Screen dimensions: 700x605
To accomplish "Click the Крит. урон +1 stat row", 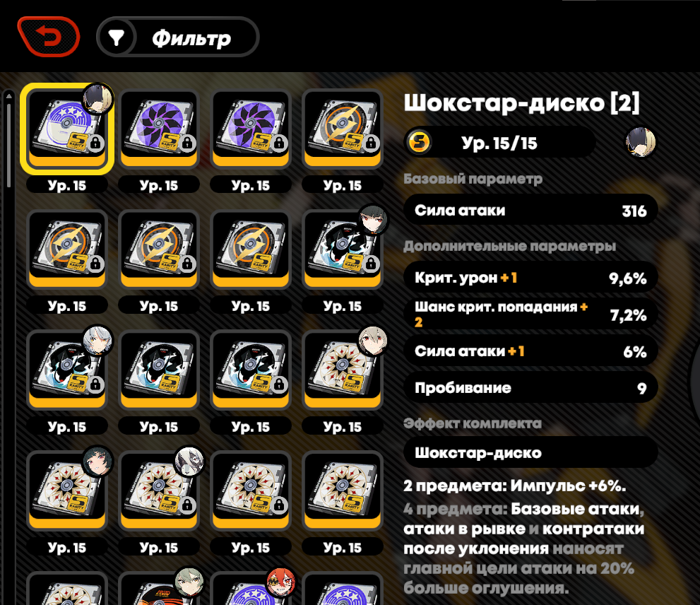I will coord(530,278).
